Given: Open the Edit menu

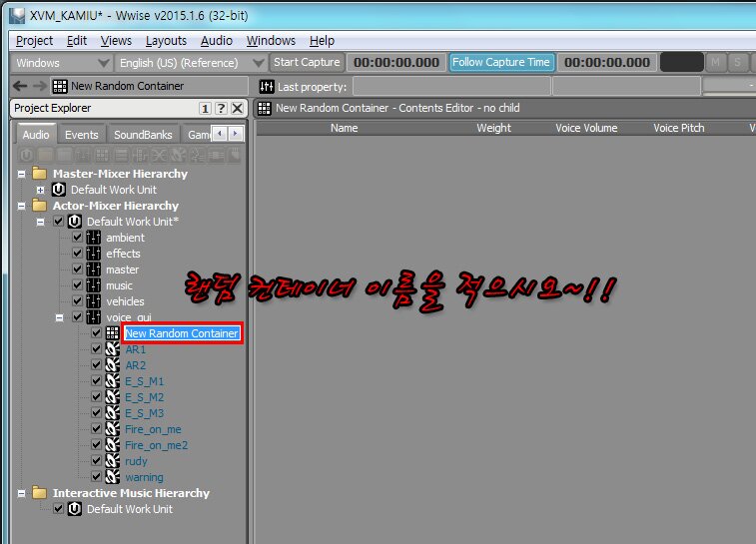Looking at the screenshot, I should pos(77,41).
